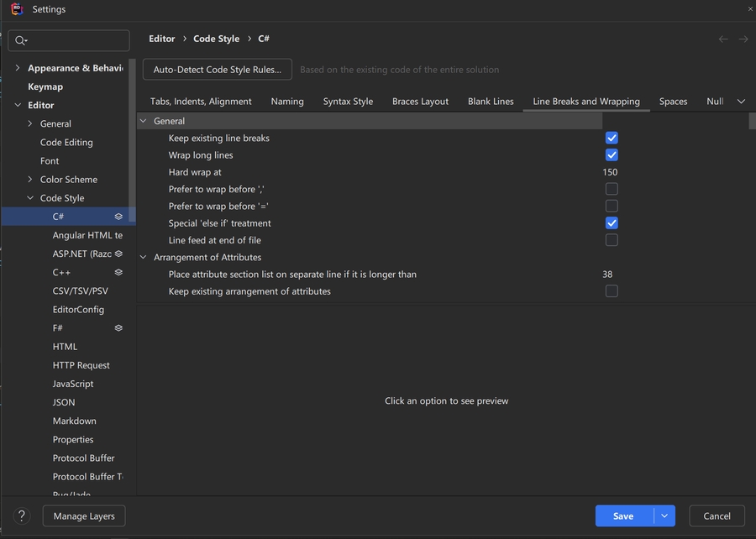Screen dimensions: 756x539
Task: Edit the Hard wrap at value 150
Action: pyautogui.click(x=610, y=172)
